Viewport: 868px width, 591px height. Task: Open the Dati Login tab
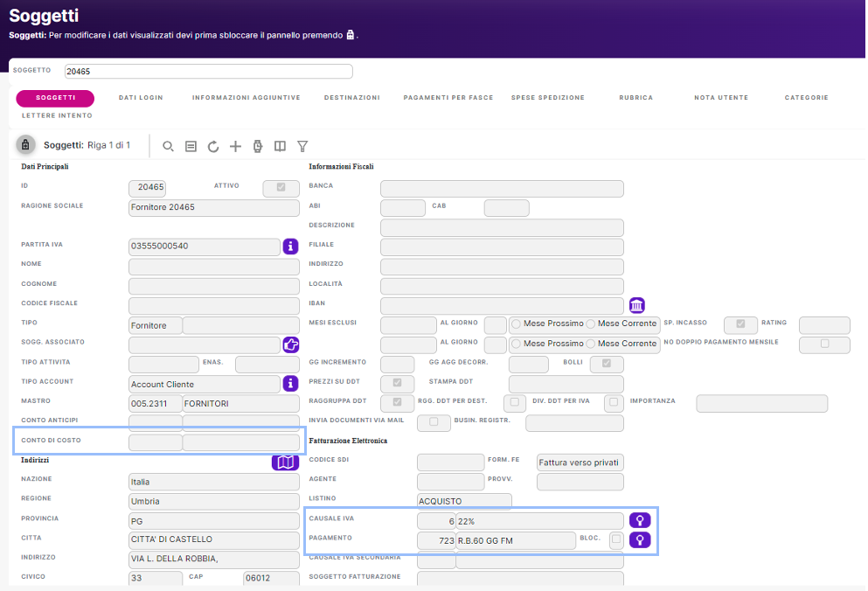pos(141,98)
